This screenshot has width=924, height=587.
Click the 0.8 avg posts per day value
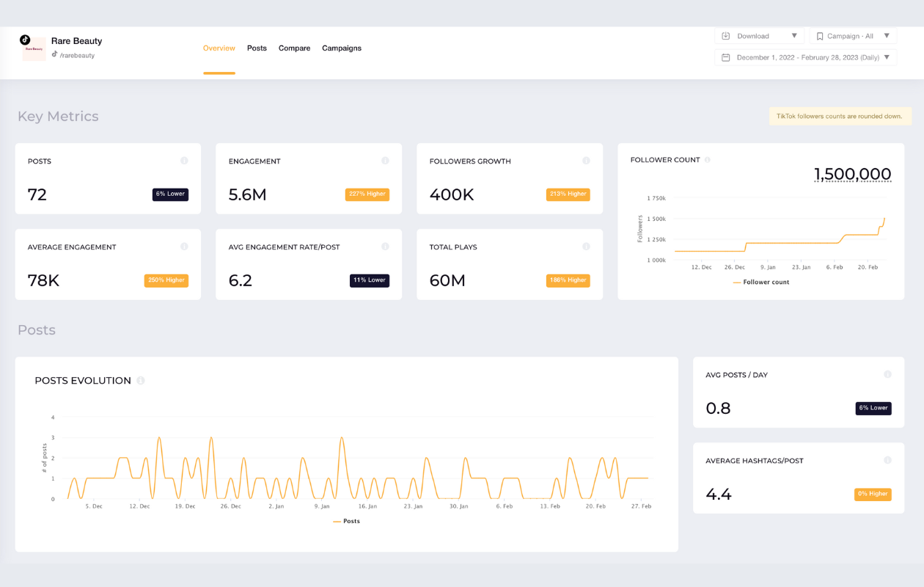pyautogui.click(x=718, y=409)
